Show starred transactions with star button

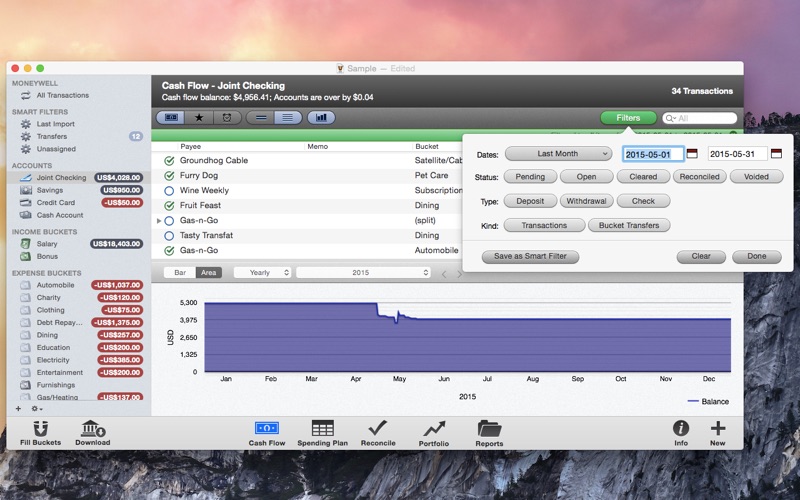pyautogui.click(x=199, y=117)
